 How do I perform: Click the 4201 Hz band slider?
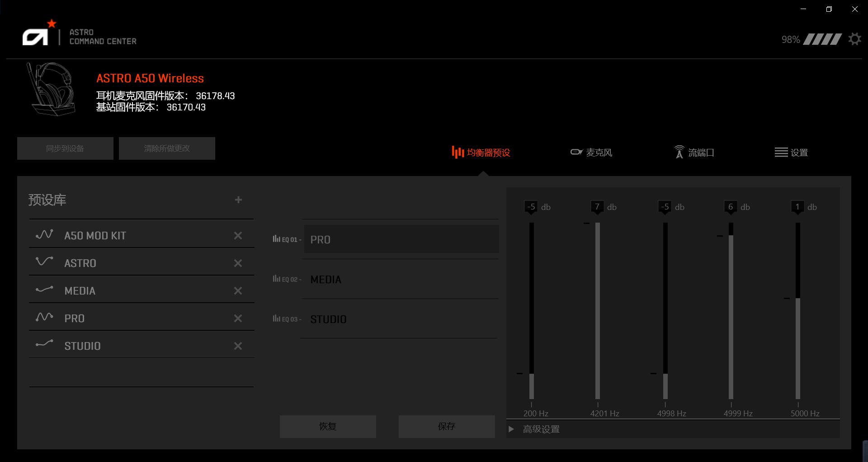coord(598,310)
